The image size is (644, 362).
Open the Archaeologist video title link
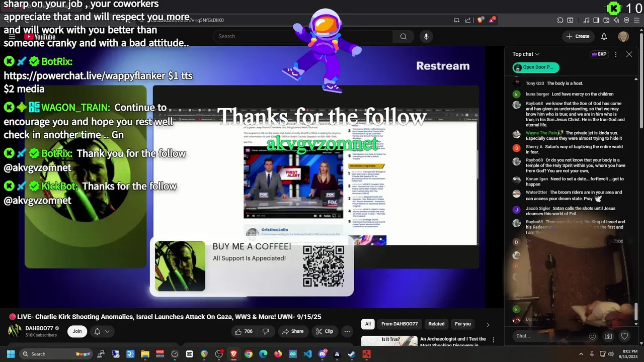click(453, 341)
